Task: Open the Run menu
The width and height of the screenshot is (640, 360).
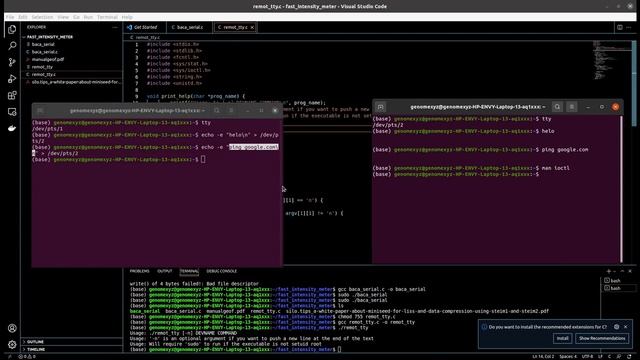Action: click(88, 17)
